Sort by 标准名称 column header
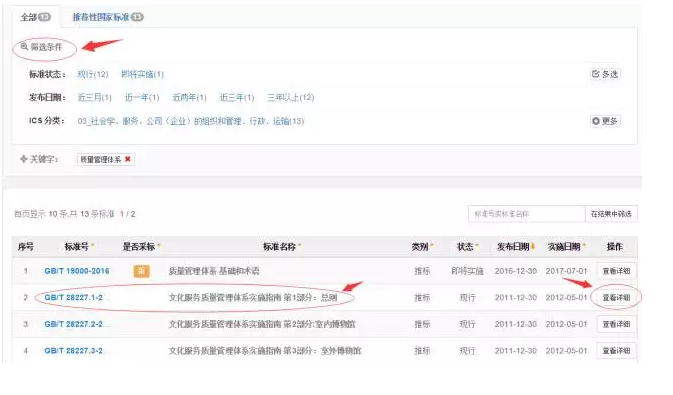673x395 pixels. [282, 246]
